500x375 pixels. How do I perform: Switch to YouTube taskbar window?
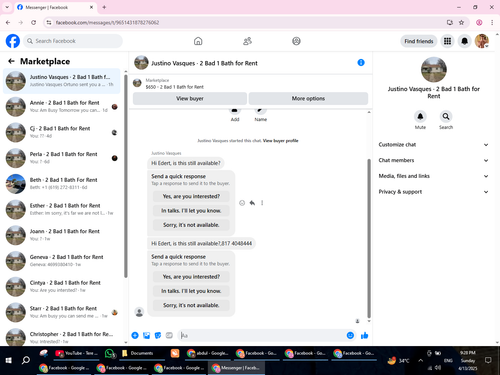[76, 353]
